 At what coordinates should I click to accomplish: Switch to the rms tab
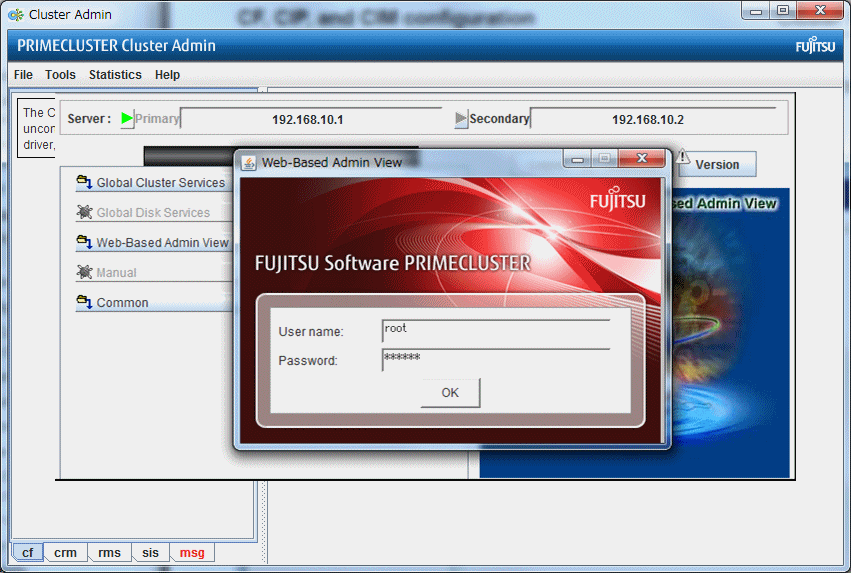[x=109, y=552]
